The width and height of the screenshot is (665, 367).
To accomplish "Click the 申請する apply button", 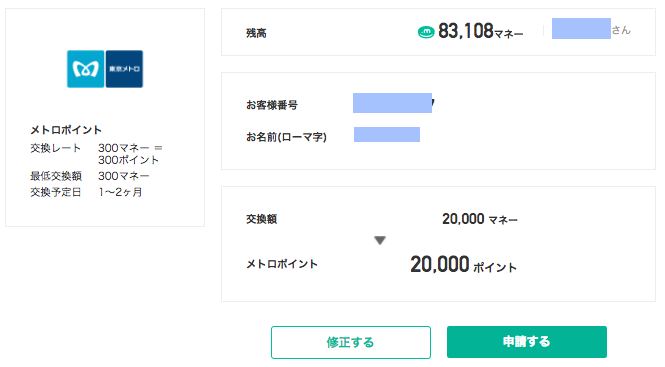I will click(527, 342).
